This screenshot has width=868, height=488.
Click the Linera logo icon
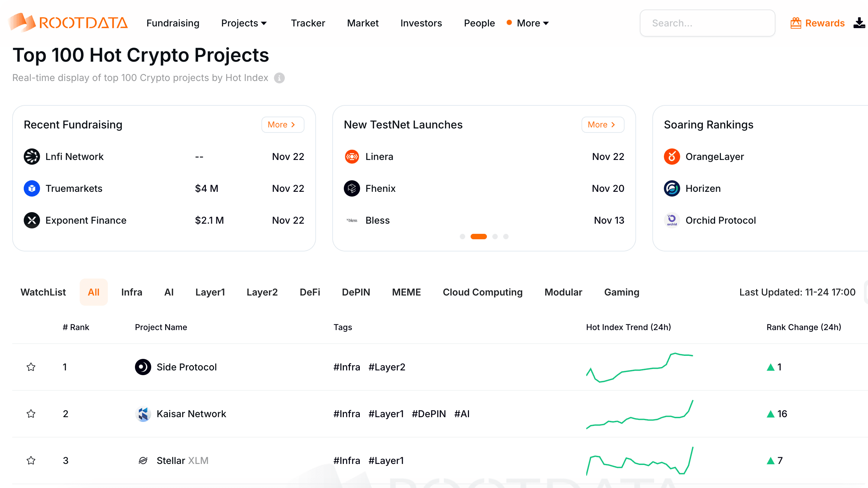(352, 157)
